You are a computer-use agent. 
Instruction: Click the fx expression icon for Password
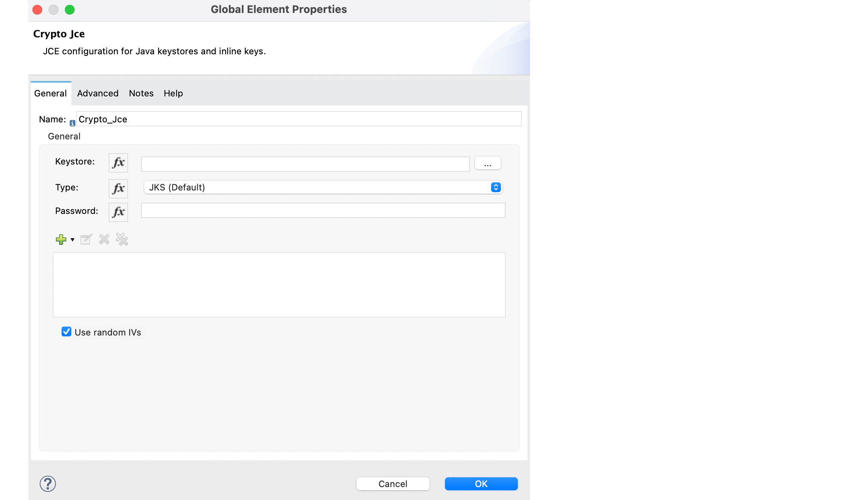point(118,212)
